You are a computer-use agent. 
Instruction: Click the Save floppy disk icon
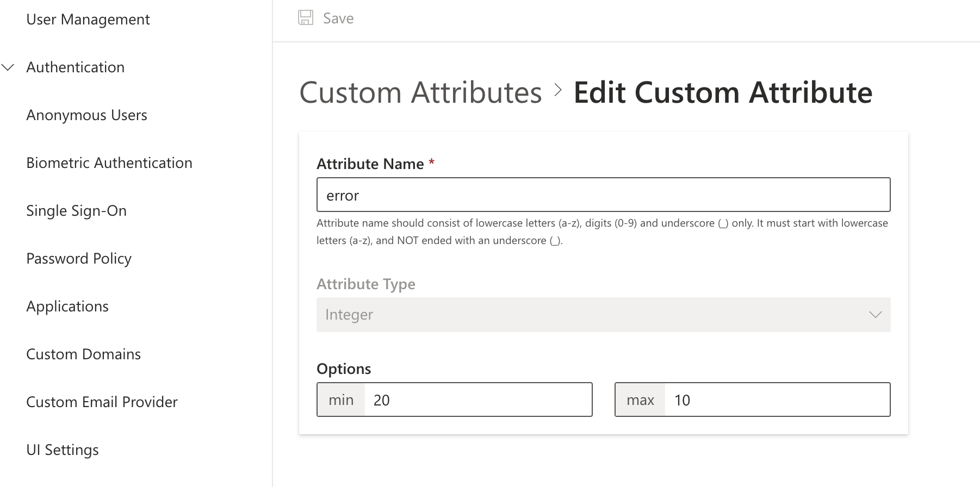[306, 18]
